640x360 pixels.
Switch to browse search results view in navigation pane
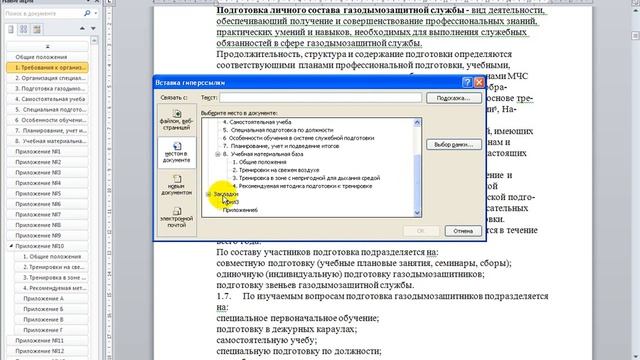(x=37, y=29)
